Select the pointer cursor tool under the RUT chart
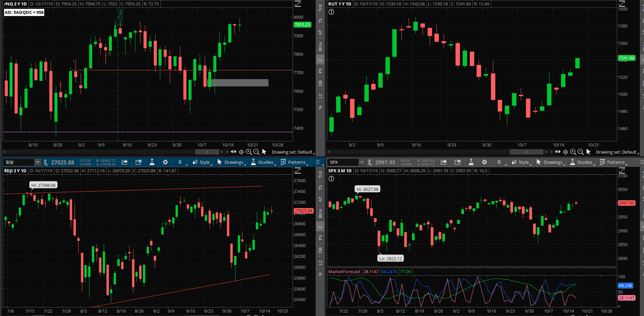Image resolution: width=644 pixels, height=316 pixels. tap(588, 152)
